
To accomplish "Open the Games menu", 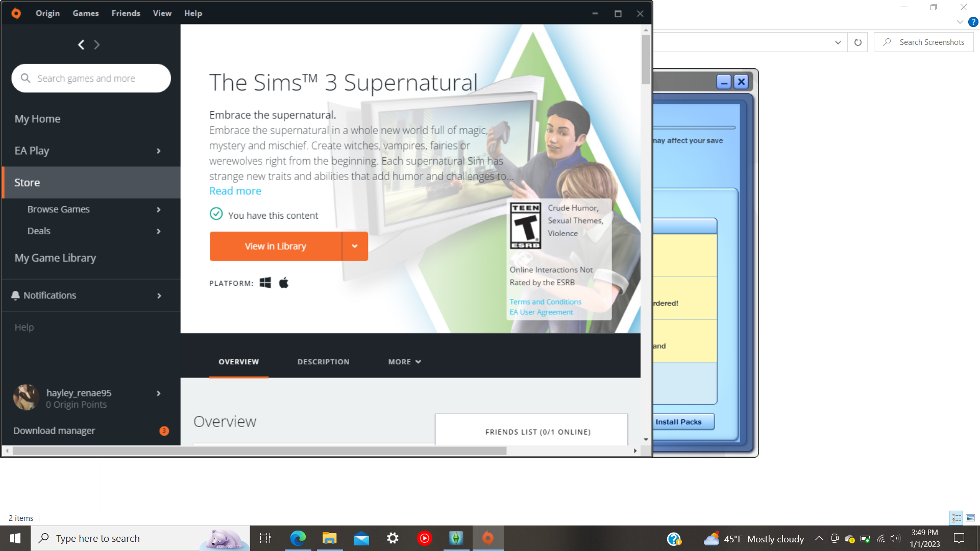I will (x=85, y=13).
